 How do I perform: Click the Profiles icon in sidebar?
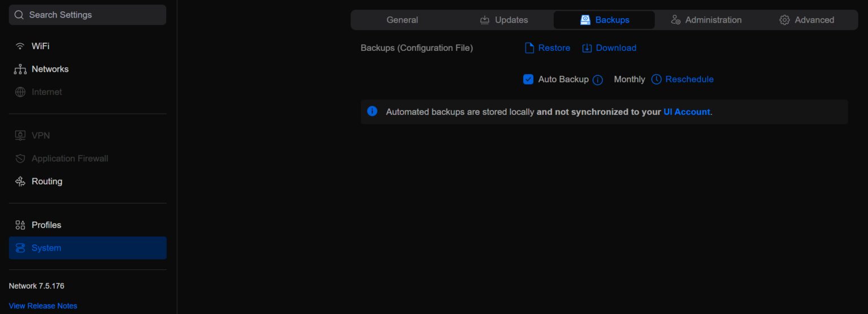(x=20, y=225)
